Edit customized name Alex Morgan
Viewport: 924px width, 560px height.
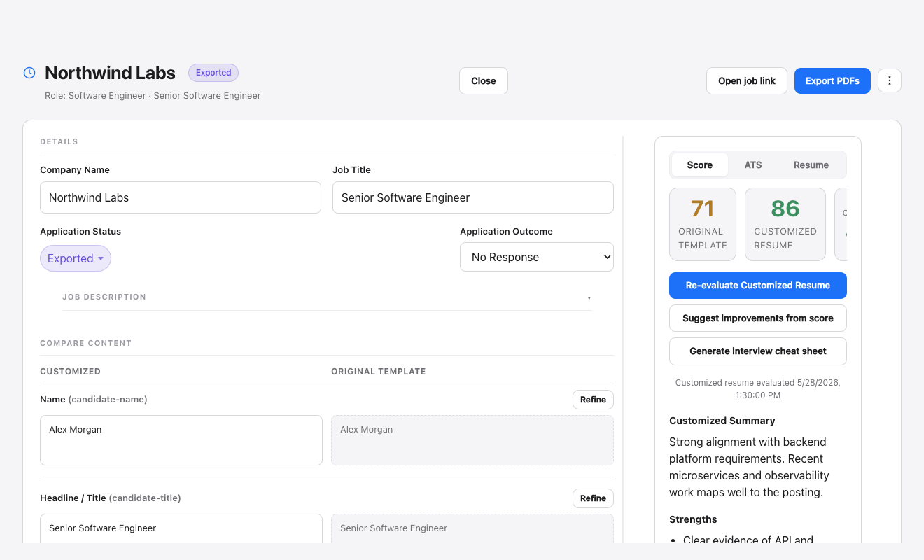coord(181,440)
